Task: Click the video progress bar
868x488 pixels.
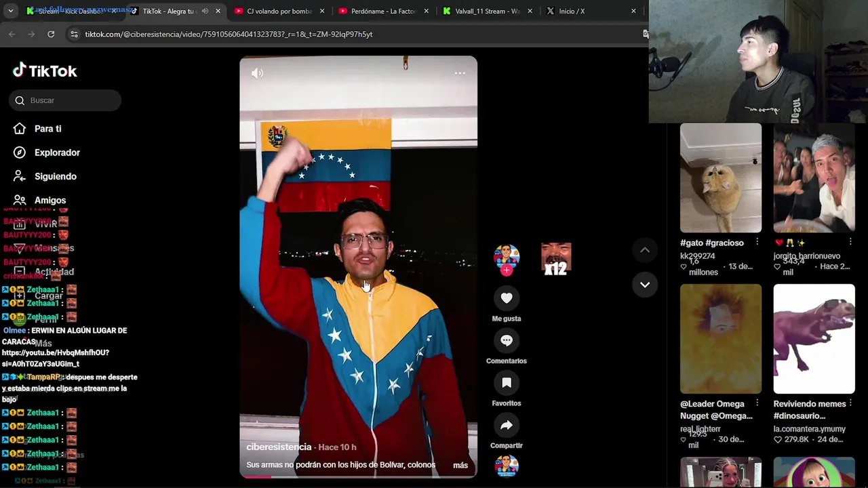Action: tap(358, 476)
